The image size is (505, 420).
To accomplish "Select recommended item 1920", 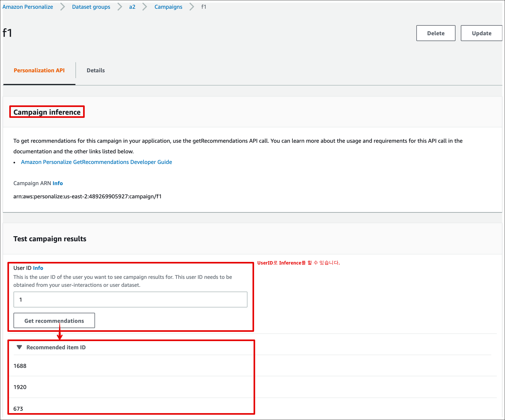I will pos(20,387).
